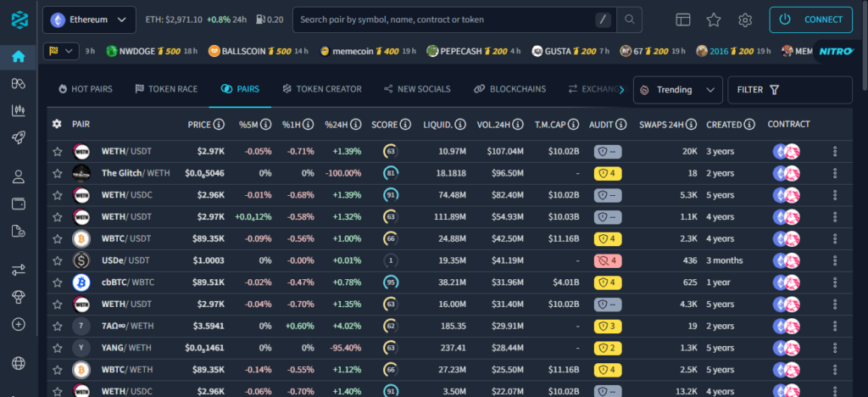Show info for SCORE column
The height and width of the screenshot is (397, 868).
click(x=405, y=125)
